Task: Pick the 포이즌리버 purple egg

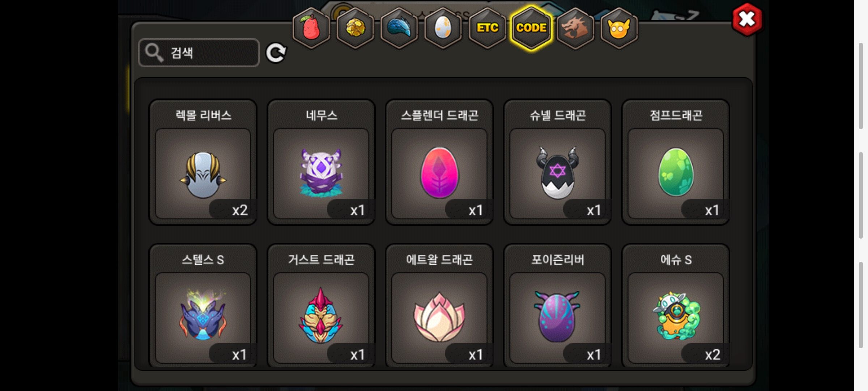Action: coord(558,306)
